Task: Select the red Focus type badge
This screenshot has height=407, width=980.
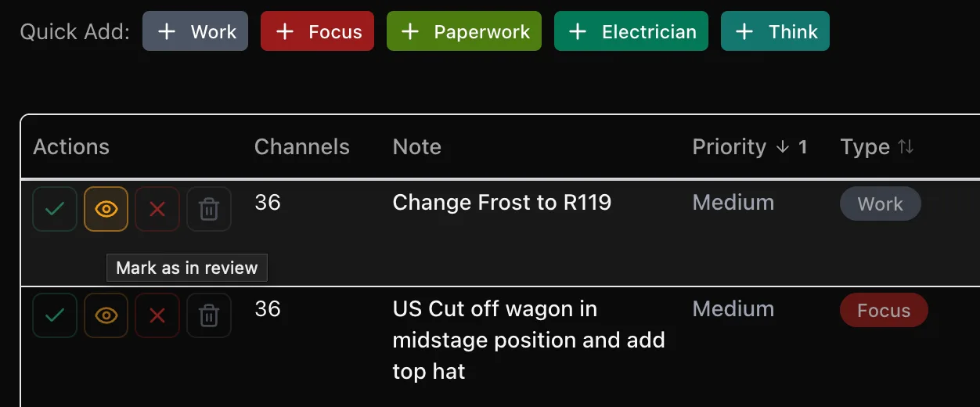Action: [884, 311]
